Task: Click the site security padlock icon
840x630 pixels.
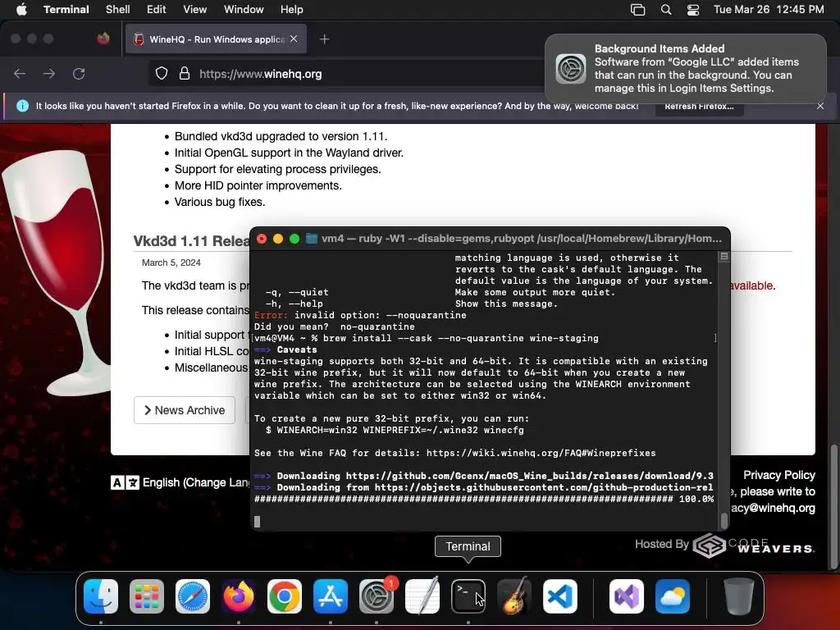Action: coord(185,73)
